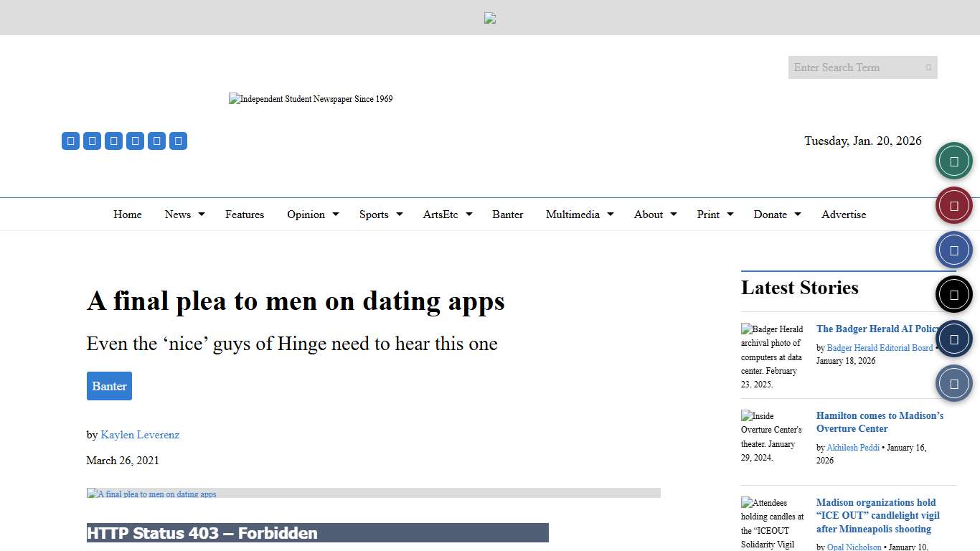Click the Overture Center theater thumbnail
This screenshot has height=551, width=980.
point(772,437)
